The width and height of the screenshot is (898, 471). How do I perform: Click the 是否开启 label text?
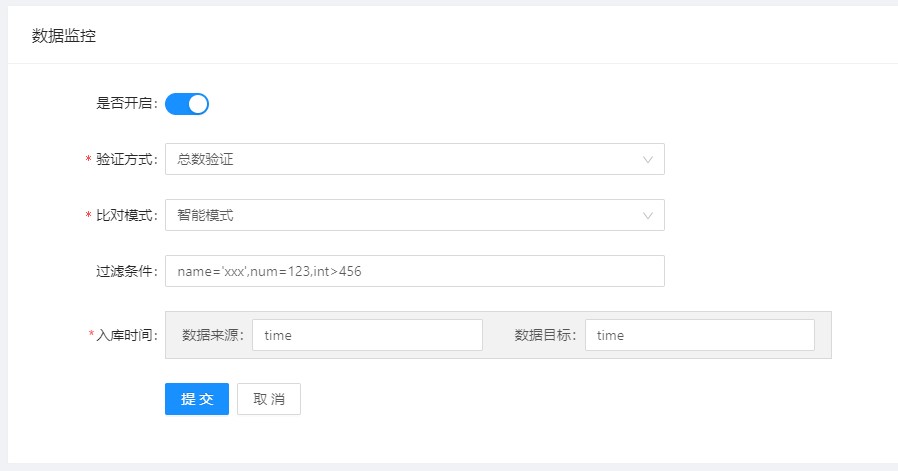tap(126, 103)
